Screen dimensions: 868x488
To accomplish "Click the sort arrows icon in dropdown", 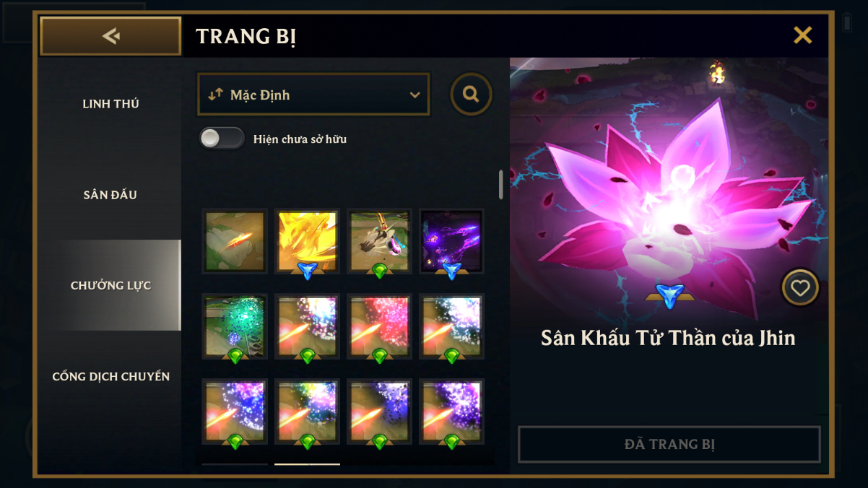I will tap(215, 95).
